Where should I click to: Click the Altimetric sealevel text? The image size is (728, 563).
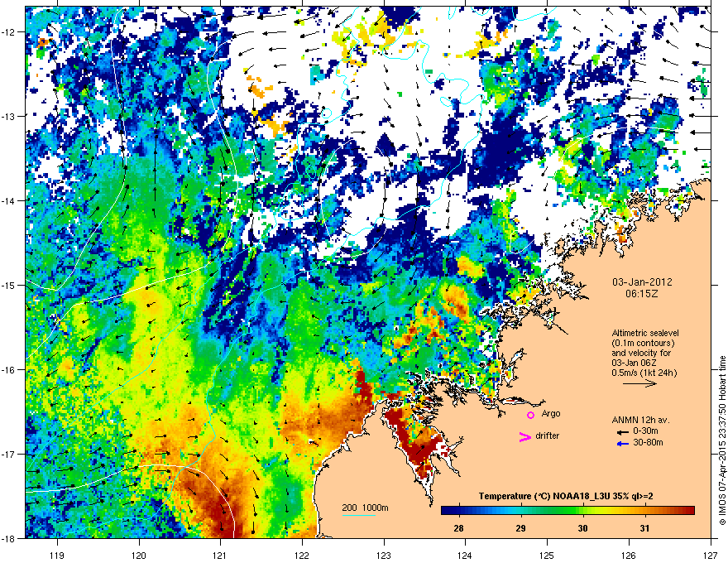pos(645,333)
